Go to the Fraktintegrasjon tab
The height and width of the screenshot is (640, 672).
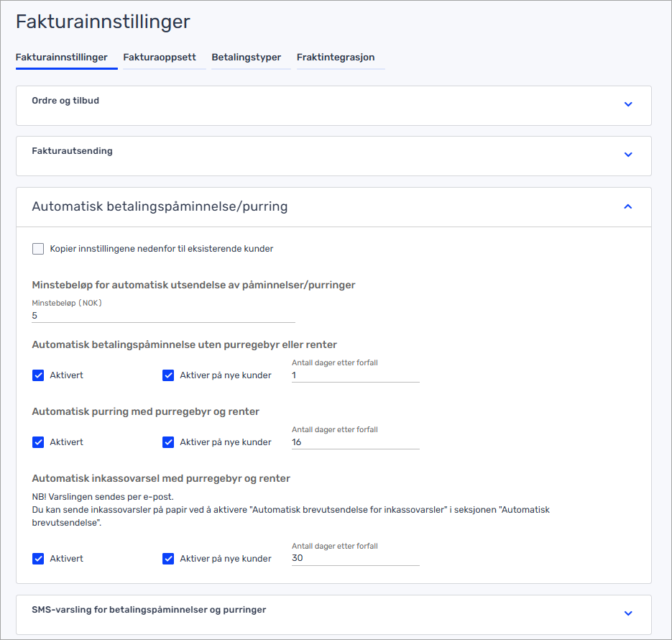tap(336, 58)
